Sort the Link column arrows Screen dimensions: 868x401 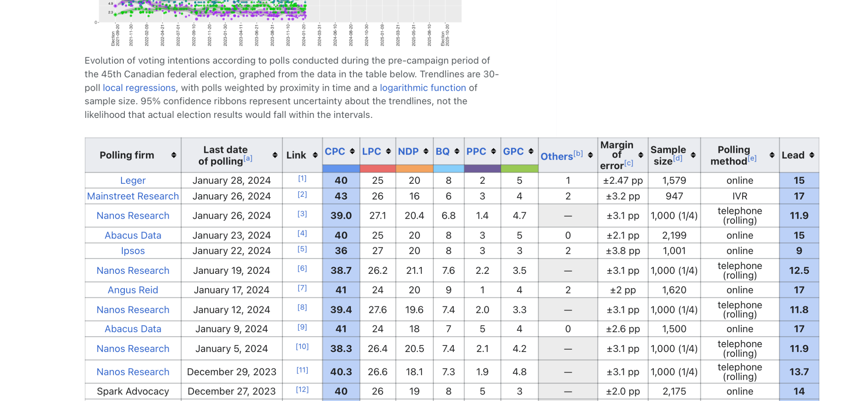pyautogui.click(x=315, y=155)
